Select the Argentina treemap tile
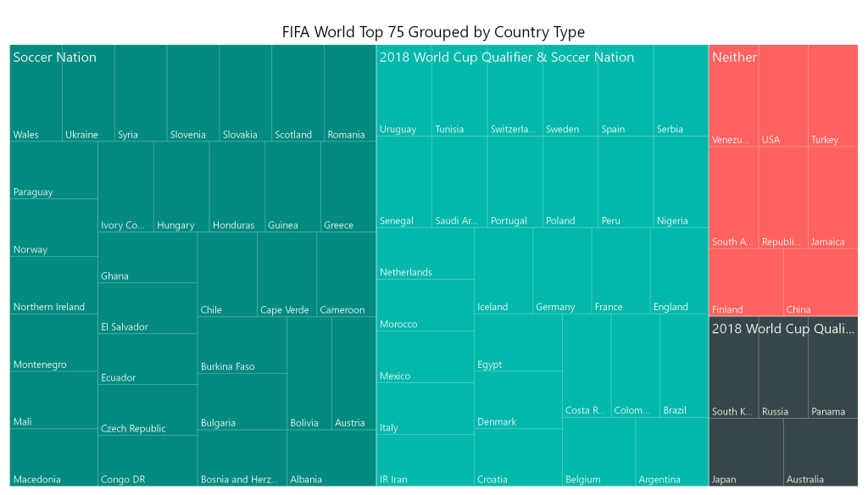Screen dimensions: 868x495 (x=672, y=453)
